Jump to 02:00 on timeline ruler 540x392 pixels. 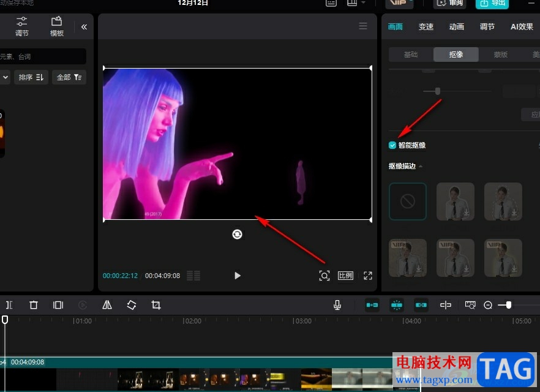click(x=192, y=321)
